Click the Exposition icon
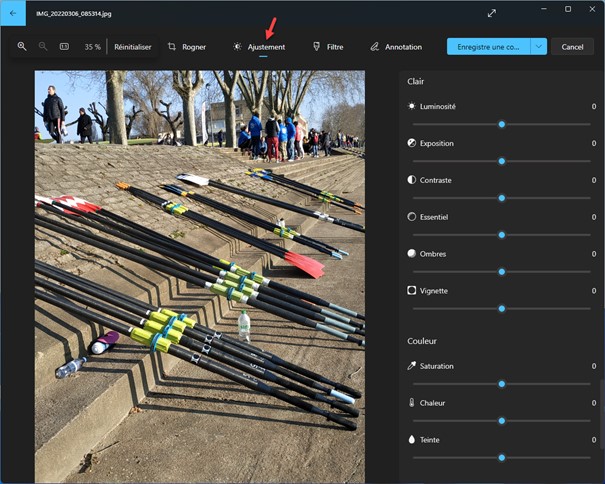The height and width of the screenshot is (484, 605). point(412,143)
